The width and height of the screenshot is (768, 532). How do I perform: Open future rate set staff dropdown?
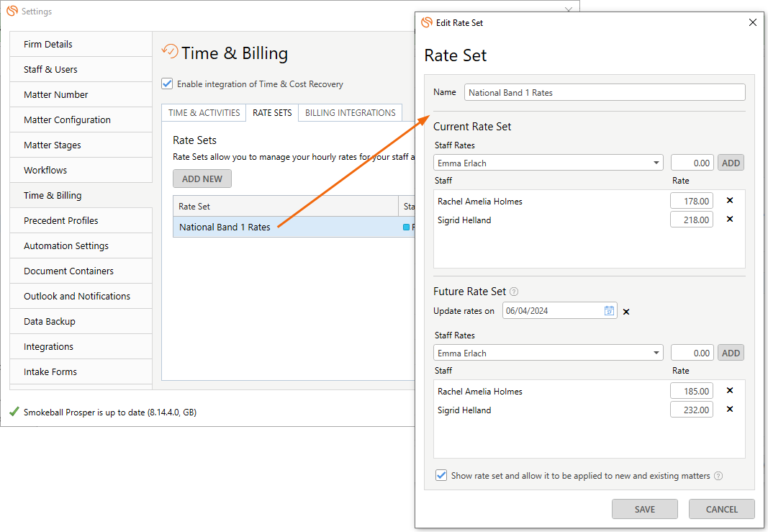(548, 353)
